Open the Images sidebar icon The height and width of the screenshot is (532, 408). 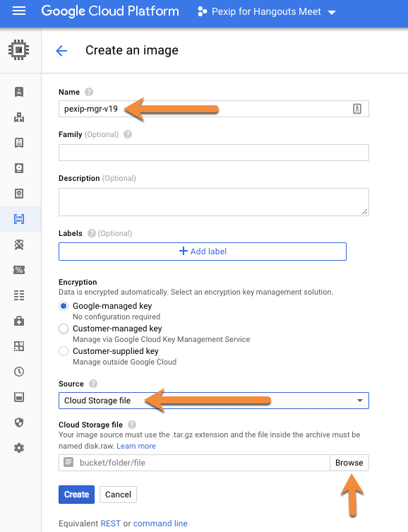[19, 219]
